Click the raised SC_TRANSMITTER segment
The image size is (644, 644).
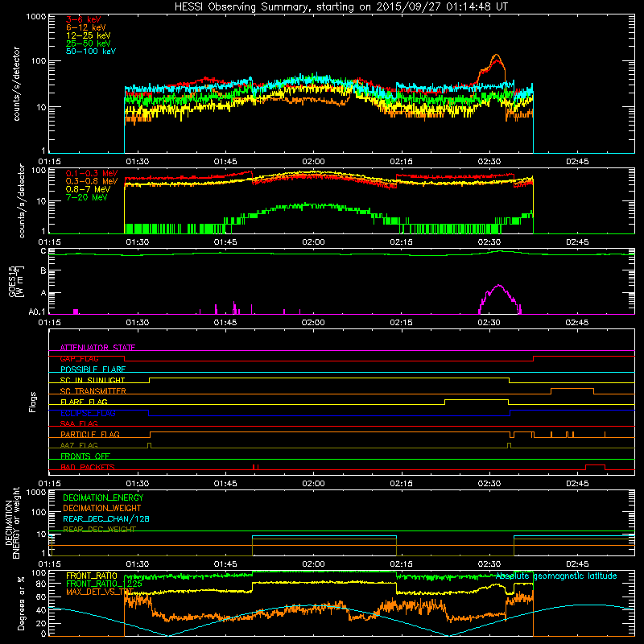tap(572, 389)
